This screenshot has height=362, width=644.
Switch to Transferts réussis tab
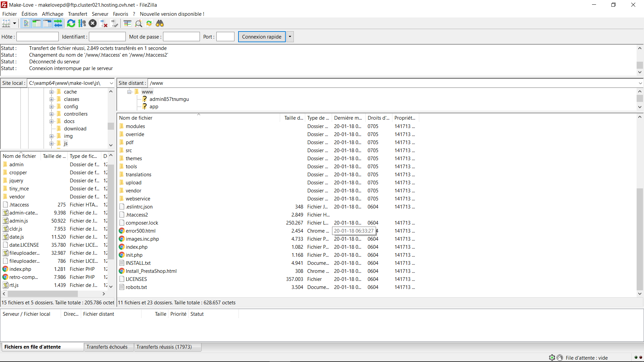[164, 347]
